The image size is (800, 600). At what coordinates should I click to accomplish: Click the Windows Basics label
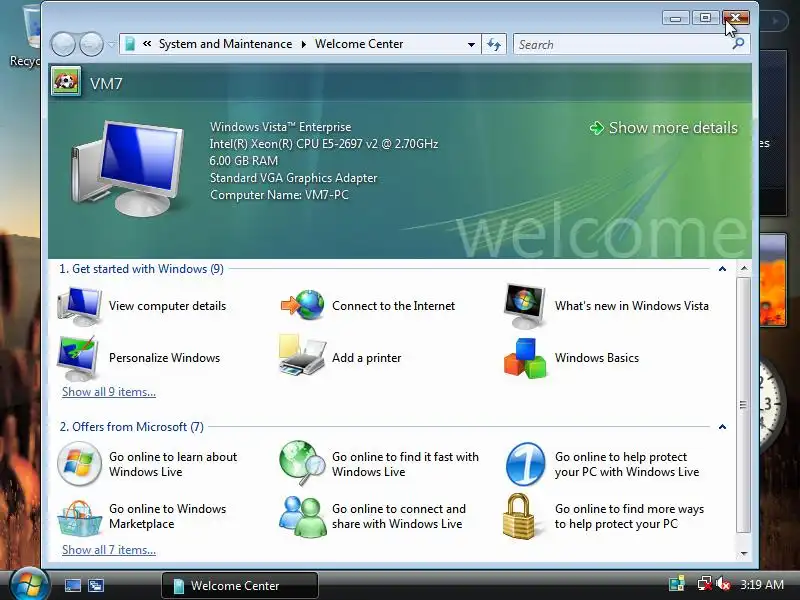click(x=597, y=358)
